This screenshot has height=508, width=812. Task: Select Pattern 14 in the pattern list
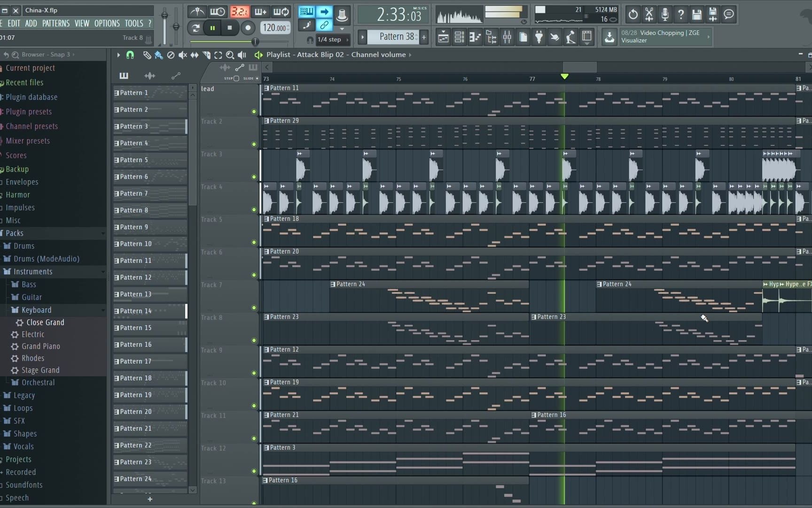coord(149,311)
